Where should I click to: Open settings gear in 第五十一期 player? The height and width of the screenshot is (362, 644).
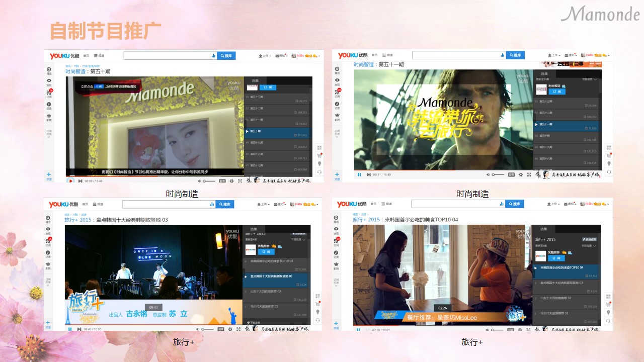click(521, 174)
